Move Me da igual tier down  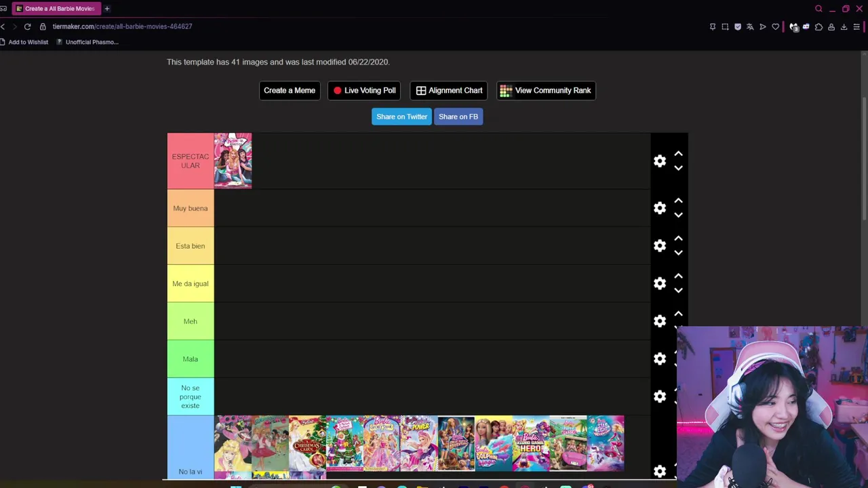pyautogui.click(x=678, y=289)
